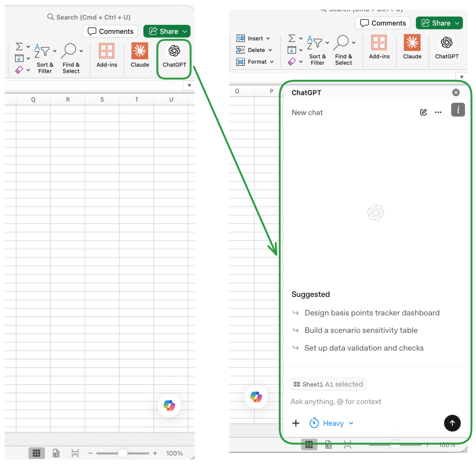Open ChatGPT add-in in left Excel window
The height and width of the screenshot is (464, 476).
(174, 55)
